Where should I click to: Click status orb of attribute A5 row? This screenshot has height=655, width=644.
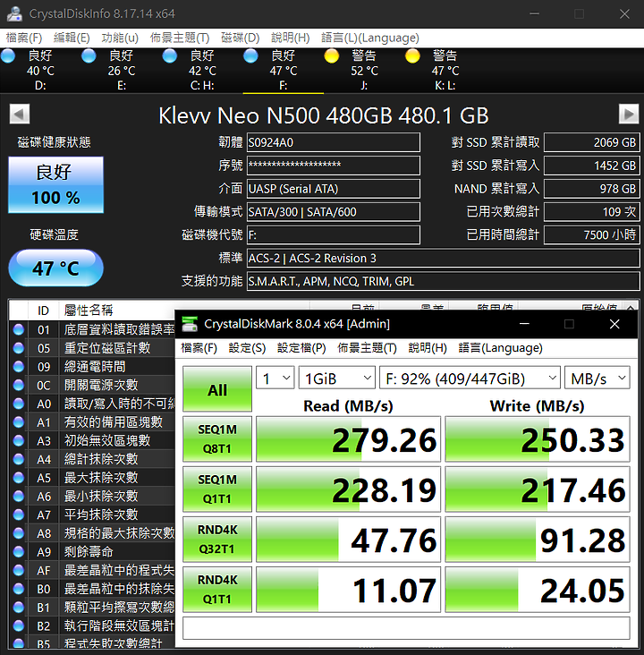point(19,478)
